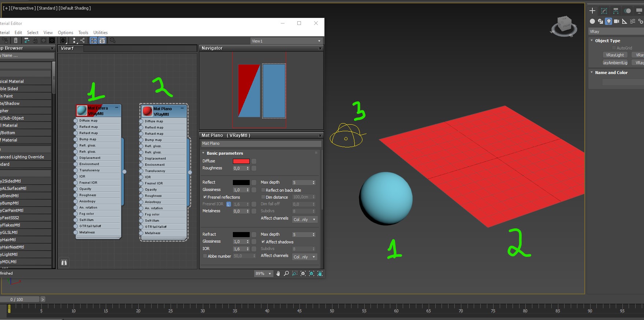Click the binoculars search icon in View1
Image resolution: width=644 pixels, height=320 pixels.
point(64,262)
